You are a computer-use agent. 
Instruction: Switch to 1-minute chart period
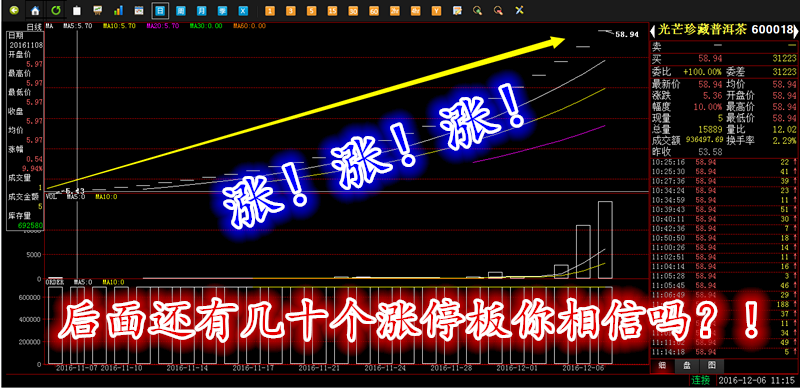tap(270, 10)
